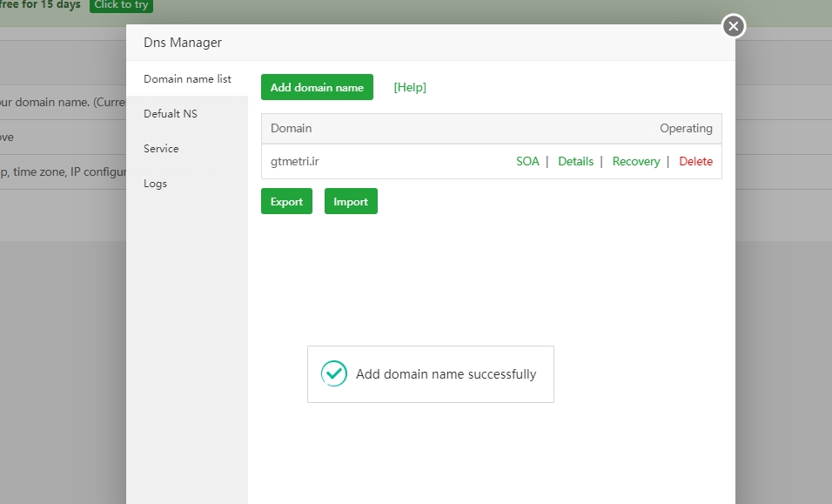Image resolution: width=832 pixels, height=504 pixels.
Task: Import domain records
Action: click(x=351, y=201)
